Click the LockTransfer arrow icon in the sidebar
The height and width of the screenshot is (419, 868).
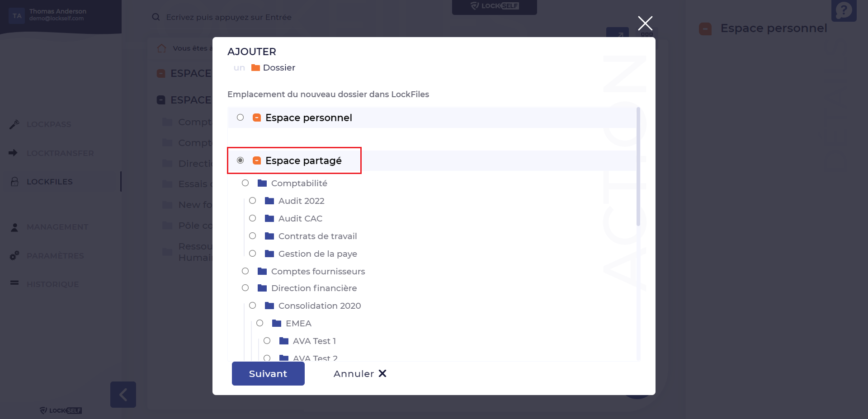pyautogui.click(x=13, y=153)
